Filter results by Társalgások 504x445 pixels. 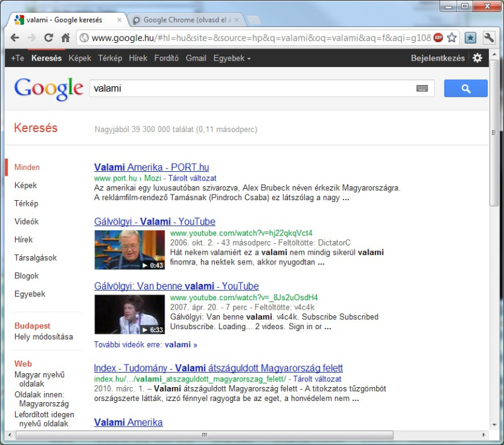click(x=35, y=257)
